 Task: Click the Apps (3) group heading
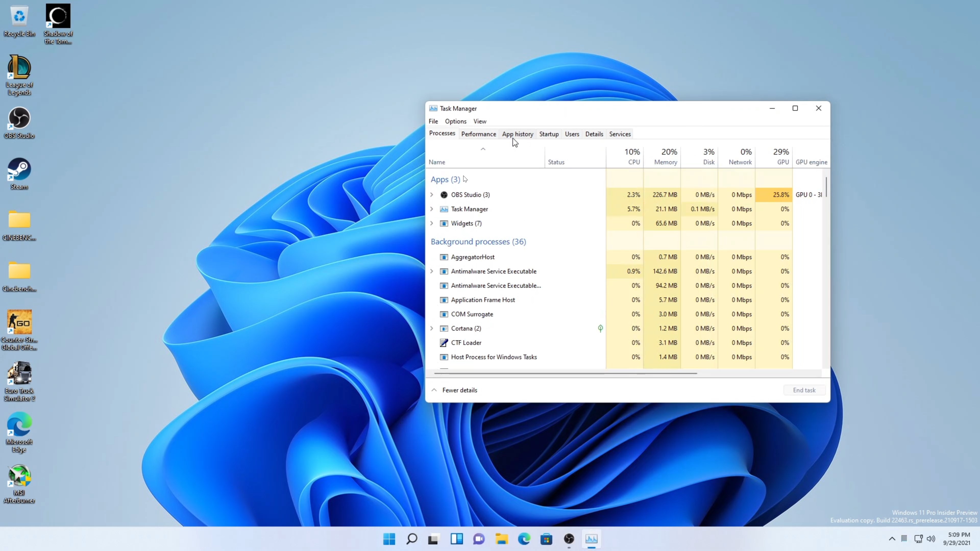[x=445, y=180]
